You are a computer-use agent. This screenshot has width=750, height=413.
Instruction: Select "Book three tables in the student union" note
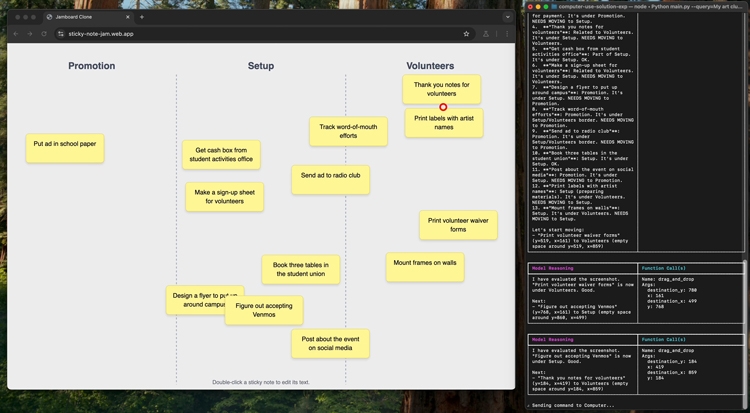coord(301,269)
